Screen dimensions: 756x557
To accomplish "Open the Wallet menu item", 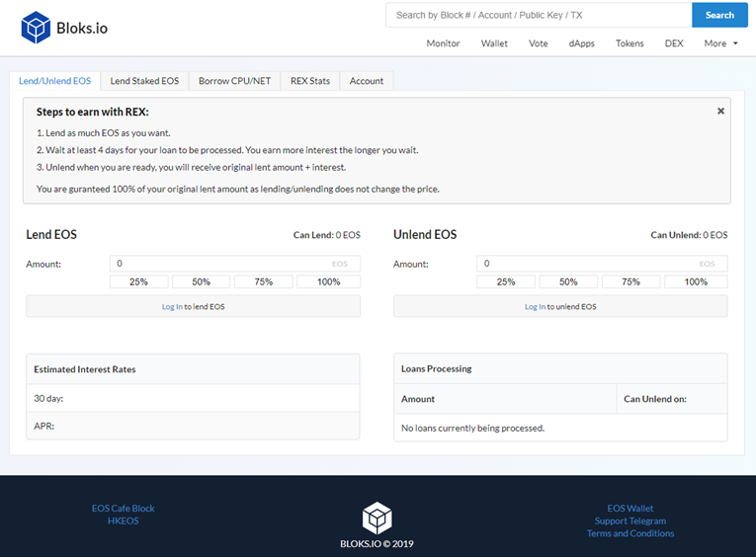I will point(494,43).
